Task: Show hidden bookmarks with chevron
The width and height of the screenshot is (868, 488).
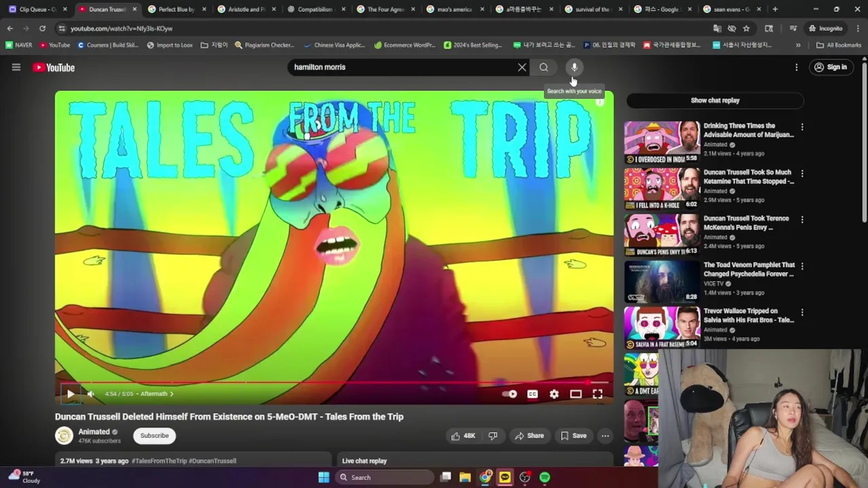Action: click(x=798, y=45)
